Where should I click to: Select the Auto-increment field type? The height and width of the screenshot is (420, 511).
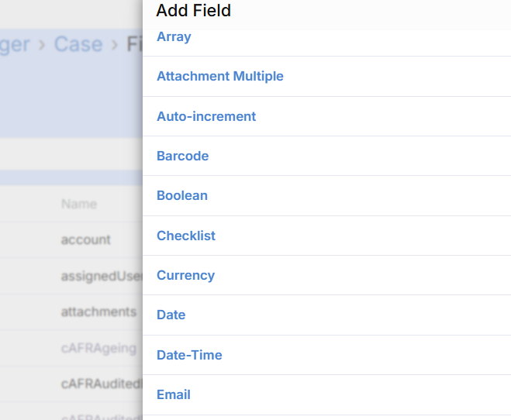click(x=205, y=116)
